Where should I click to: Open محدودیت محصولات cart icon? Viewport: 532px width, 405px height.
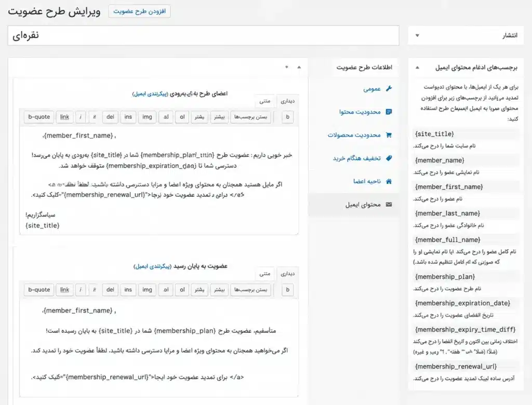[389, 135]
